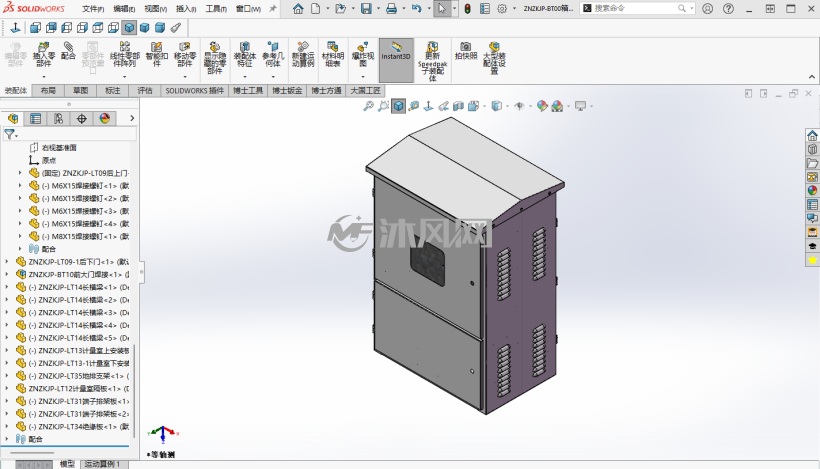Viewport: 820px width, 469px height.
Task: Expand the ZNZKJP-BT10前大门焊接<1> node
Action: (x=7, y=274)
